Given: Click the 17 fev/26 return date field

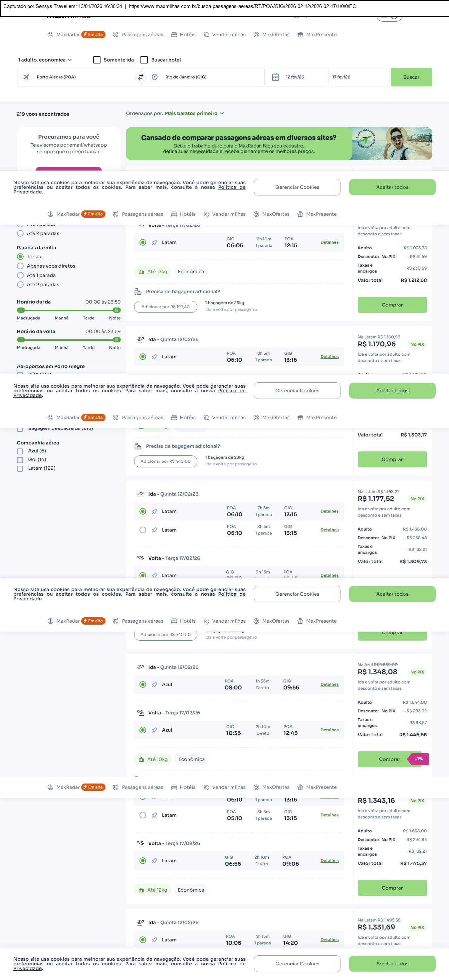Looking at the screenshot, I should pyautogui.click(x=358, y=77).
